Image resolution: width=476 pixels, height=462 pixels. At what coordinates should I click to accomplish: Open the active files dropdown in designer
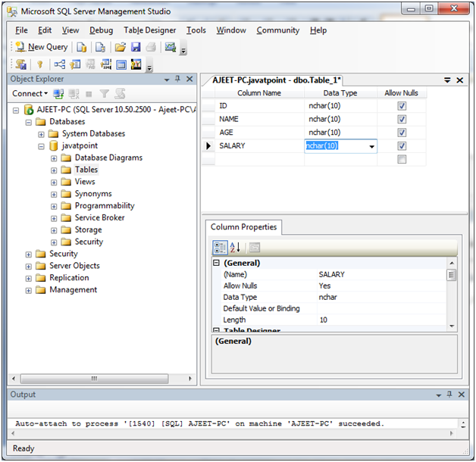click(447, 80)
